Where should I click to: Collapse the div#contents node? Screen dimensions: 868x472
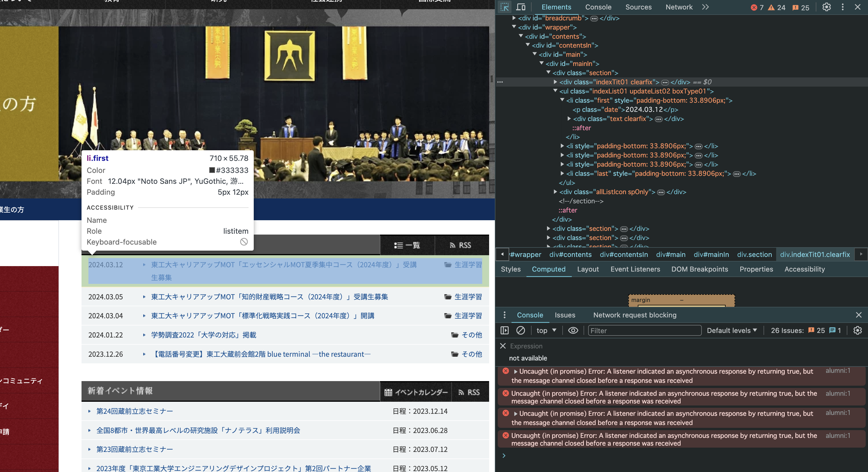[x=521, y=36]
